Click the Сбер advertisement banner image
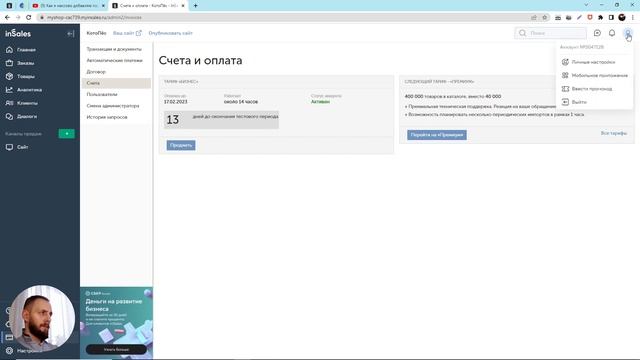The height and width of the screenshot is (360, 640). click(x=116, y=322)
